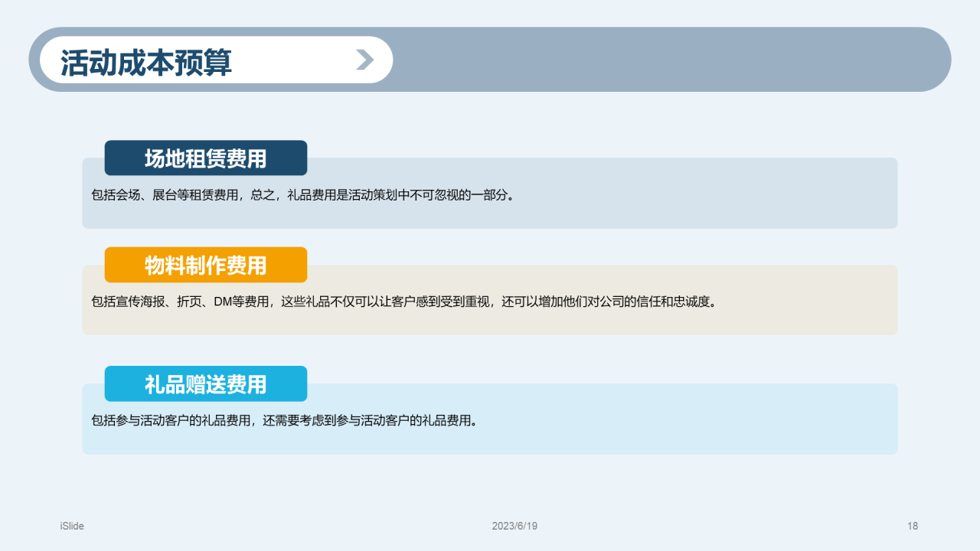Click the chevron arrow in the title bar
The height and width of the screenshot is (551, 980).
[365, 60]
